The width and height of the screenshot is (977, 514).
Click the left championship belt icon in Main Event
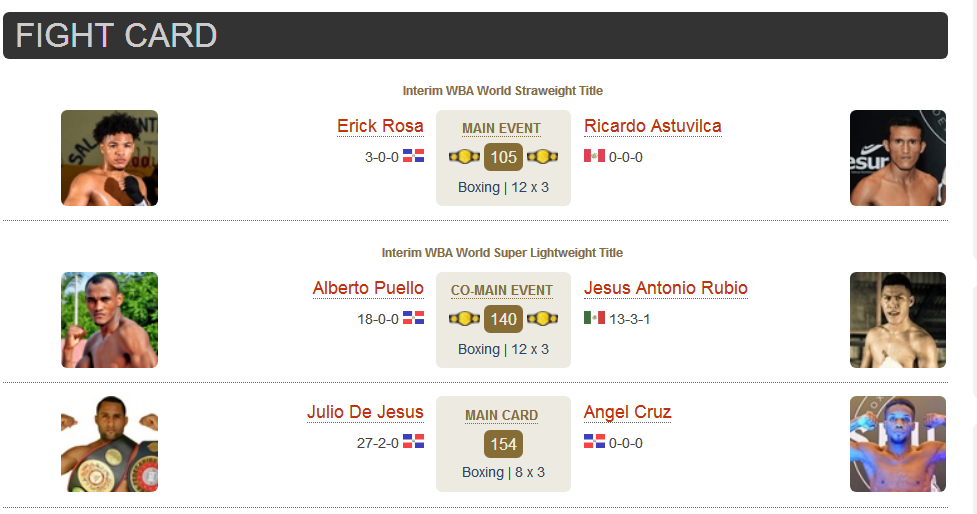tap(464, 156)
